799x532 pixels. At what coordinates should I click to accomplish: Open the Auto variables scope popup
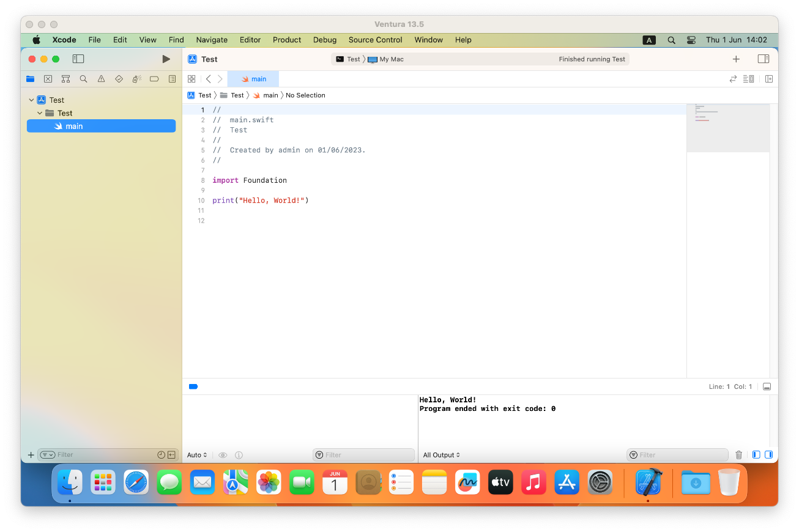[x=197, y=455]
